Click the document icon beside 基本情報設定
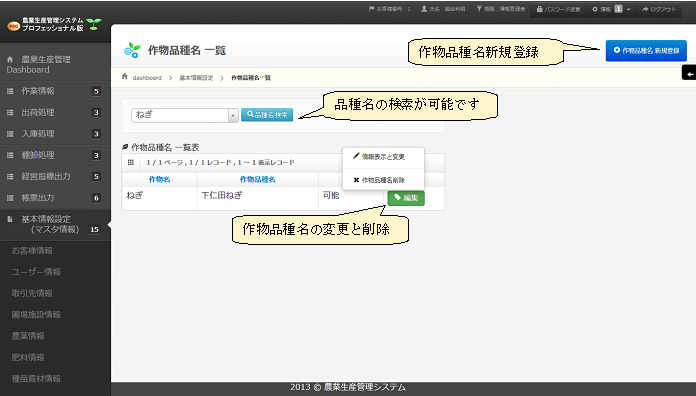 10,219
